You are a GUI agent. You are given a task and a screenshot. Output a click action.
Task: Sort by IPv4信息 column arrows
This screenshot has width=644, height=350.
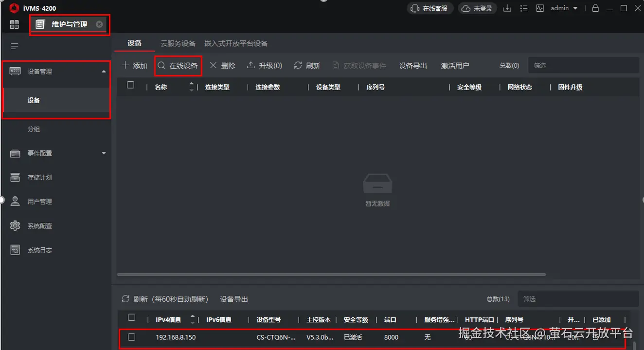(193, 320)
